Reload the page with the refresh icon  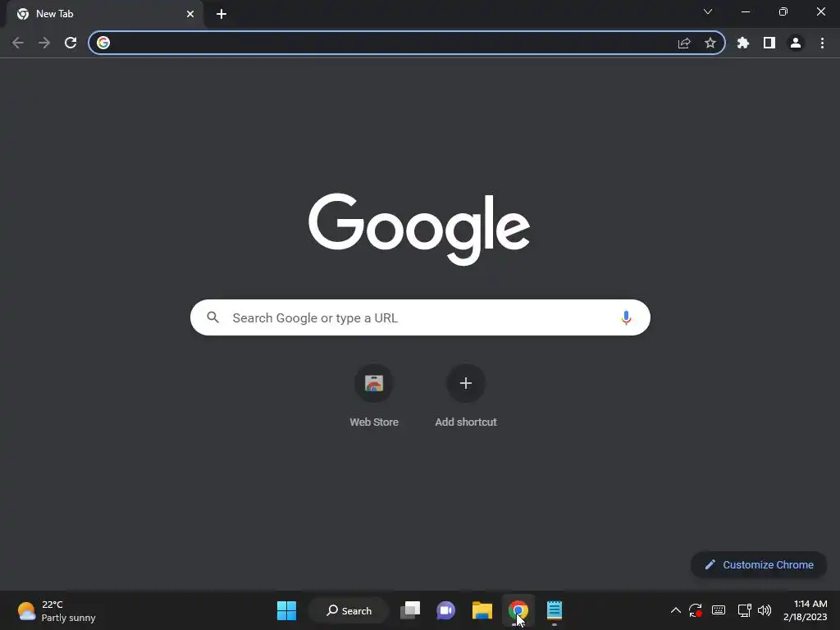(71, 43)
